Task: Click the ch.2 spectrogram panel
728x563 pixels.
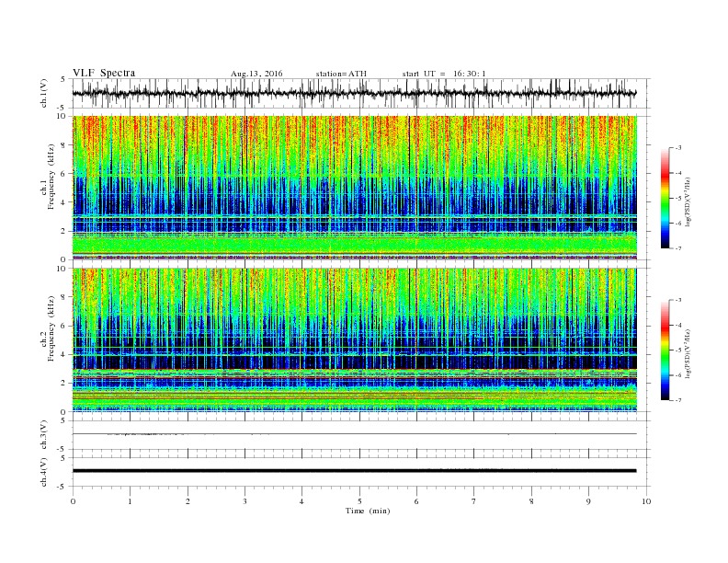Action: [x=354, y=339]
